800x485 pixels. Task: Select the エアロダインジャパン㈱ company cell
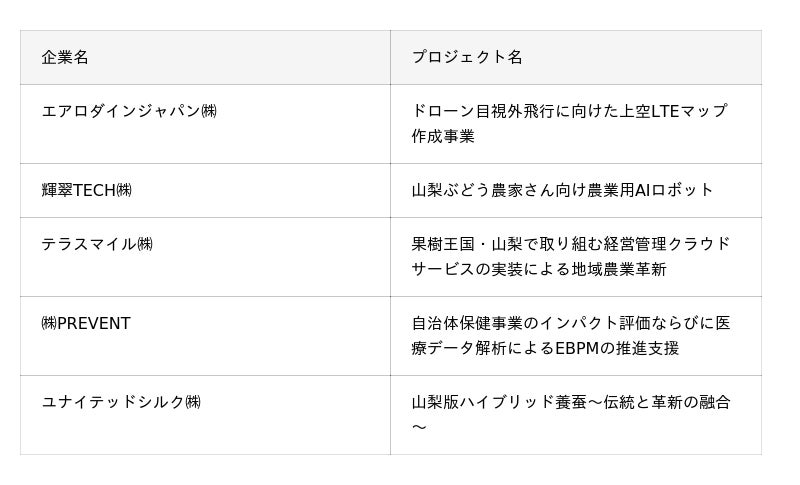[129, 111]
